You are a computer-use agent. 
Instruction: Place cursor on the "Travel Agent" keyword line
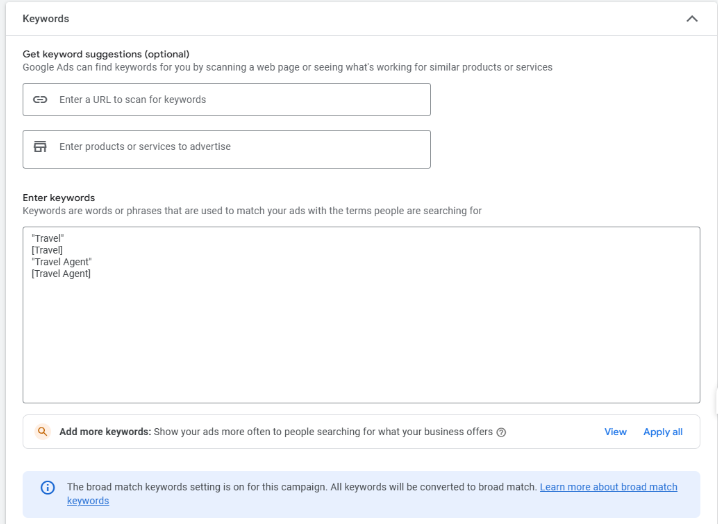pyautogui.click(x=61, y=262)
